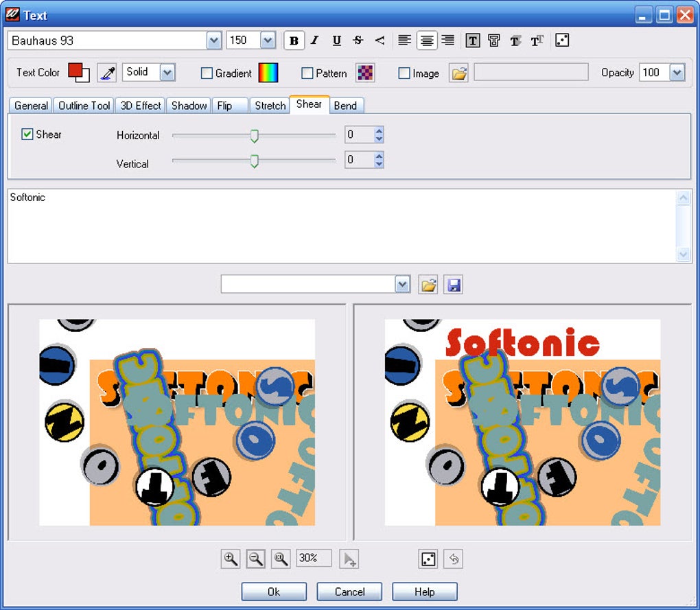
Task: Click the zoom-to-fit magnifier icon
Action: [281, 559]
